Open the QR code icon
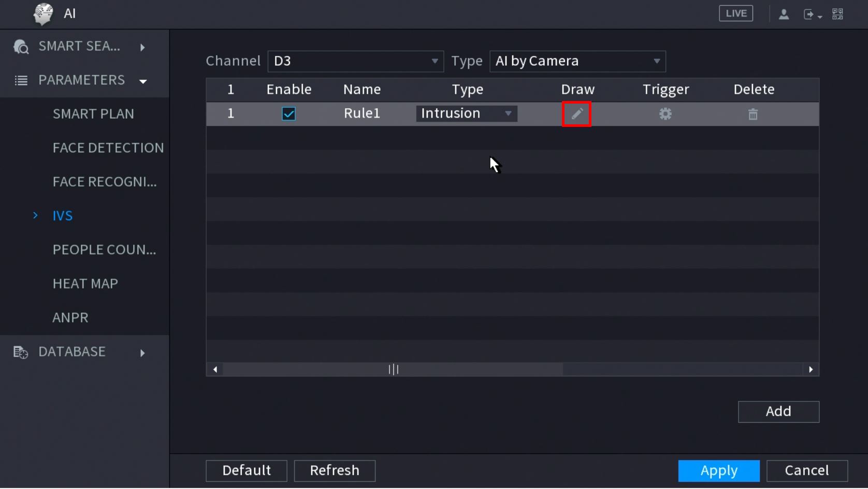This screenshot has height=489, width=868. (837, 14)
